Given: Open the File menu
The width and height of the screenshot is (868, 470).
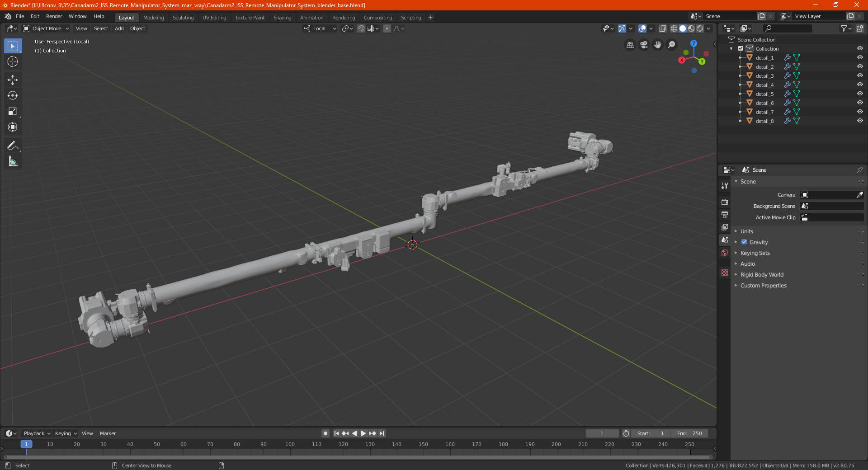Looking at the screenshot, I should point(20,16).
